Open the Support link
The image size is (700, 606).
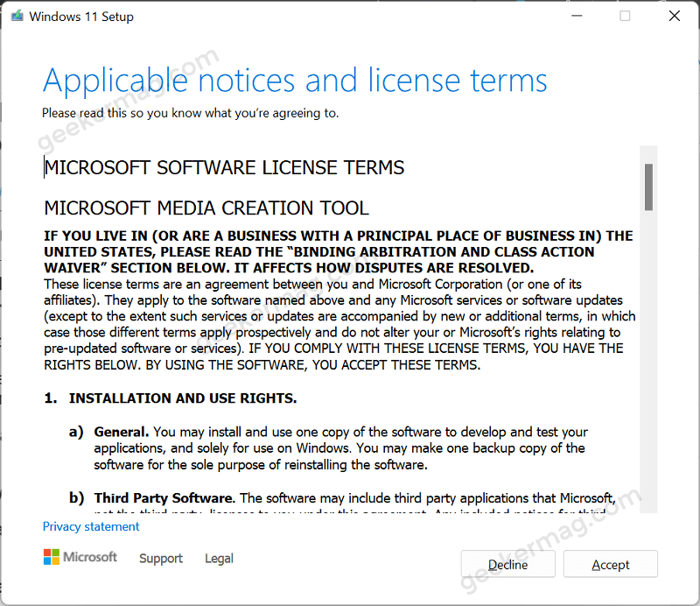[161, 558]
